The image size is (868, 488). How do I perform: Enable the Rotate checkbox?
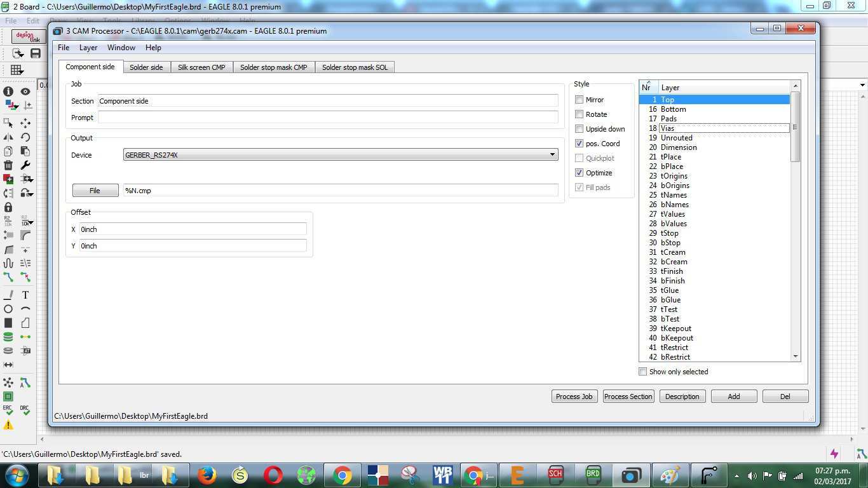(579, 114)
